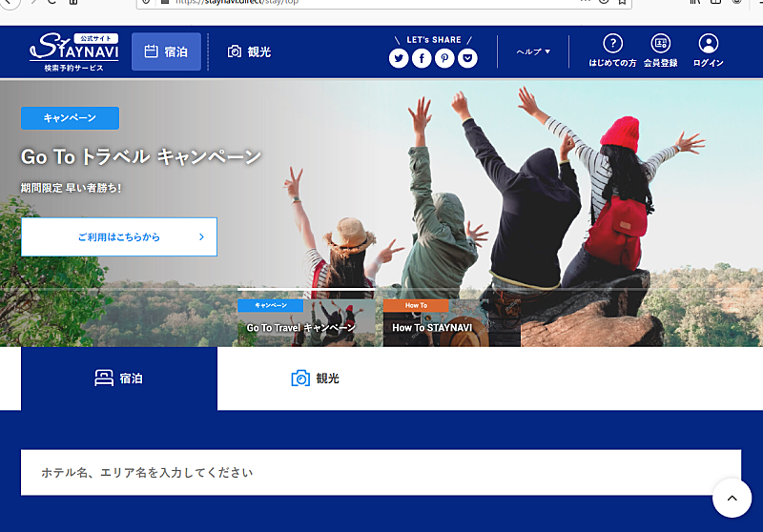Click the 期間限定 早い者勝ち! text

pyautogui.click(x=71, y=188)
